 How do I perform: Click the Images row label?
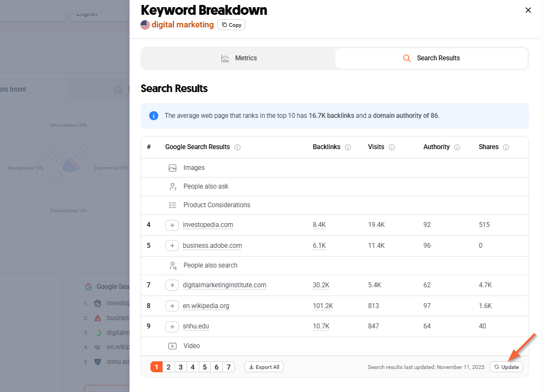pyautogui.click(x=194, y=168)
